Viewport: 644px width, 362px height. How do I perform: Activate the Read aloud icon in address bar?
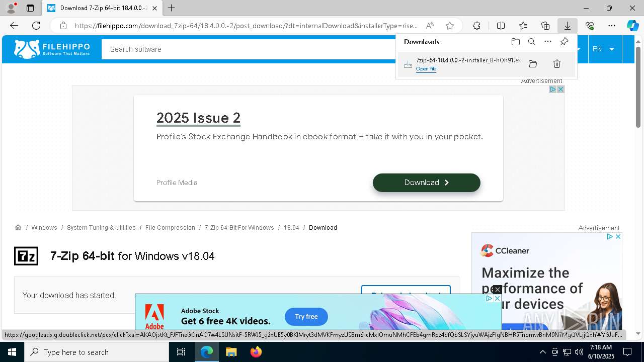[x=430, y=26]
